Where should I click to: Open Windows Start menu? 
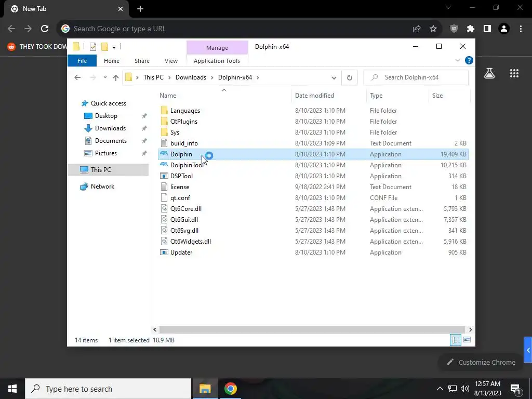point(12,389)
